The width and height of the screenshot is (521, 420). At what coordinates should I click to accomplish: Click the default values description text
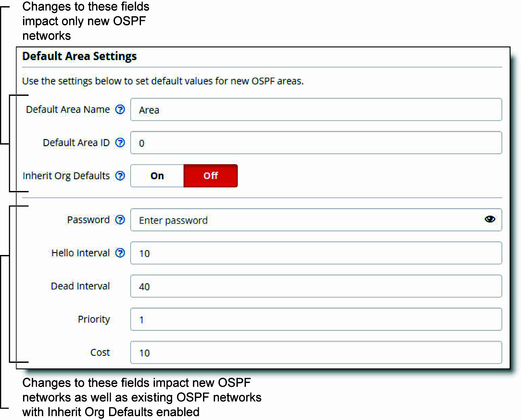point(163,81)
